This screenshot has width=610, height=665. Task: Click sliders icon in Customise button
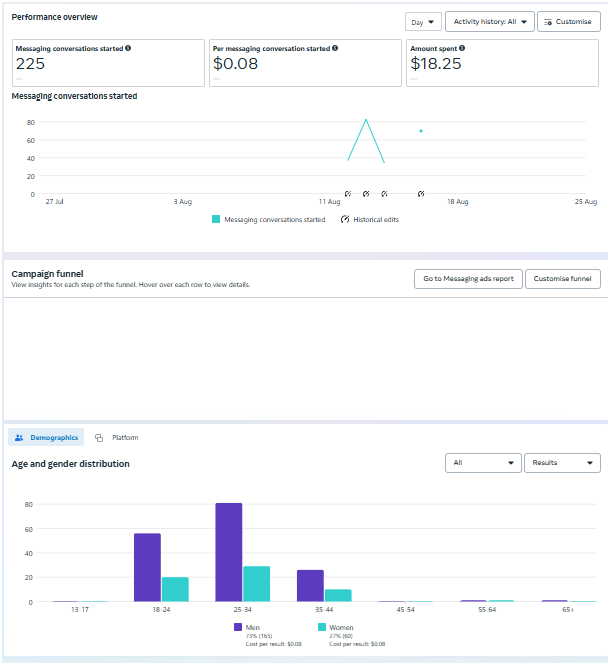pyautogui.click(x=547, y=22)
